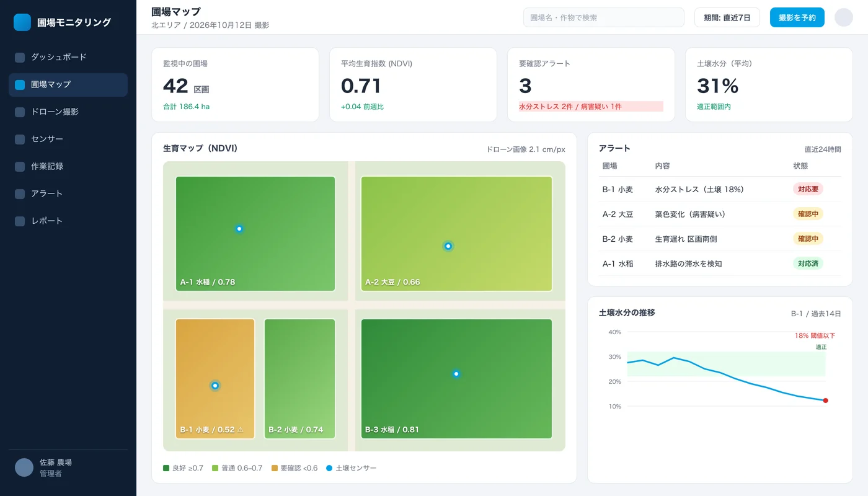Click the orange 要確認 <0.6 legend swatch
Screen dimensions: 868x496
[x=274, y=468]
